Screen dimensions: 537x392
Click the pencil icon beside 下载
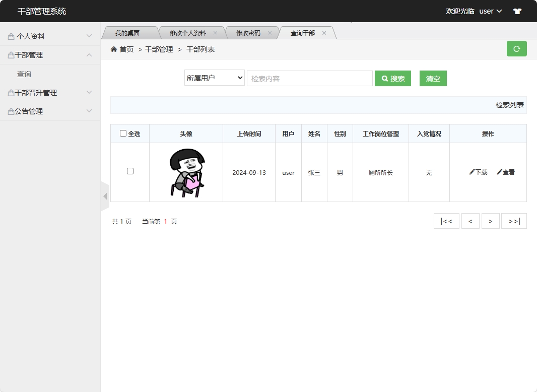click(x=472, y=172)
